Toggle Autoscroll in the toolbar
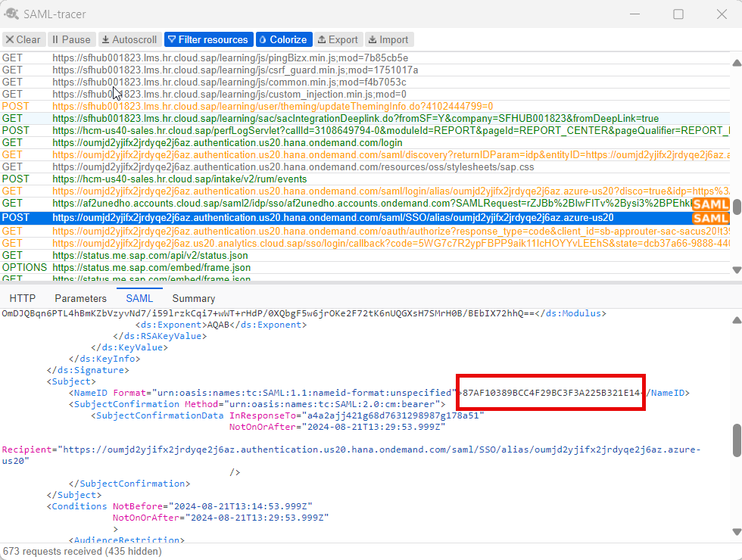 [x=129, y=39]
